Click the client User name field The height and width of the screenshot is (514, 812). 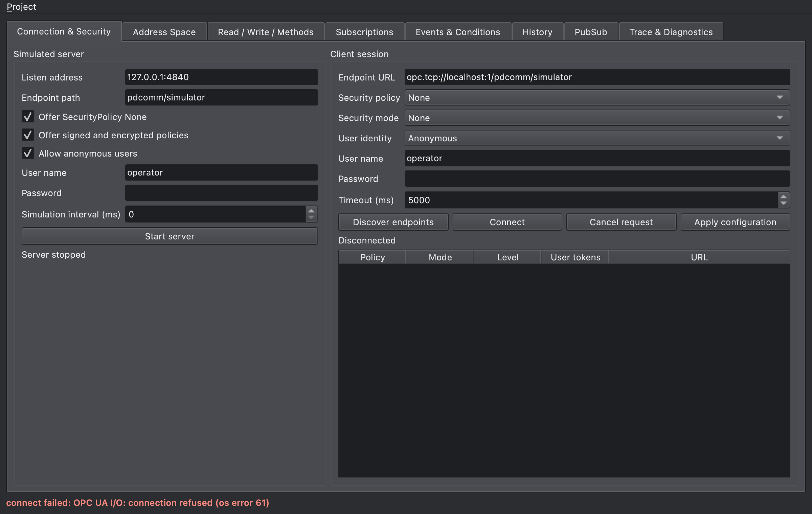pos(597,159)
